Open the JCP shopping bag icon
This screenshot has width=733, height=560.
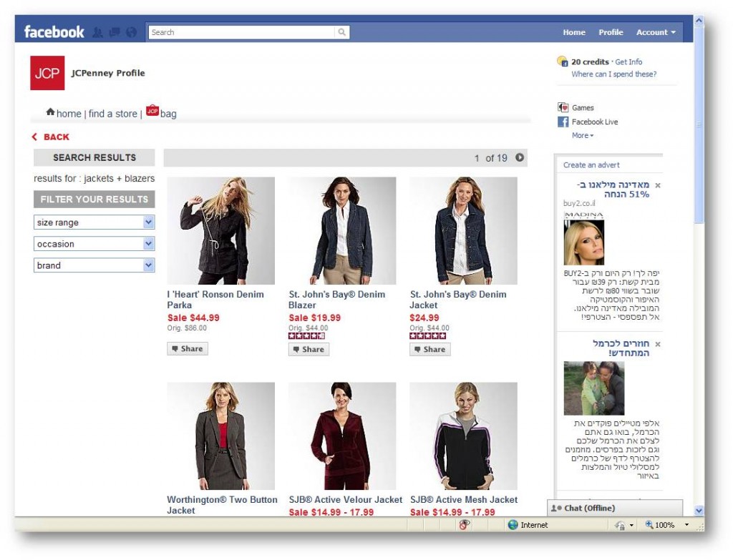(152, 110)
